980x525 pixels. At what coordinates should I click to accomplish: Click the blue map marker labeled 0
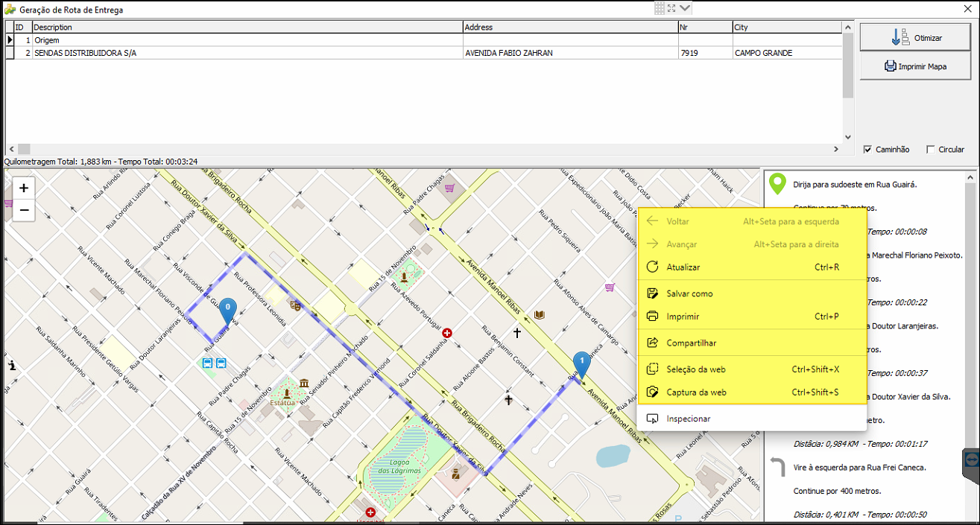coord(227,312)
